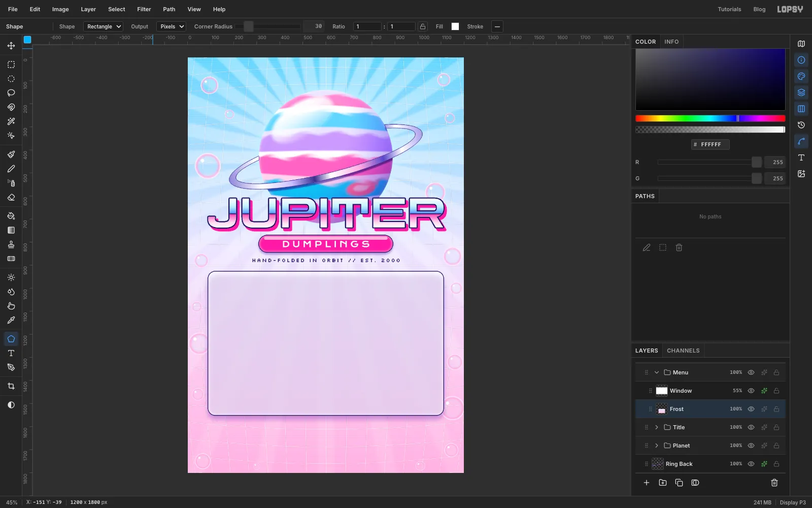Select the Rectangular Marquee tool
The width and height of the screenshot is (812, 508).
point(11,65)
